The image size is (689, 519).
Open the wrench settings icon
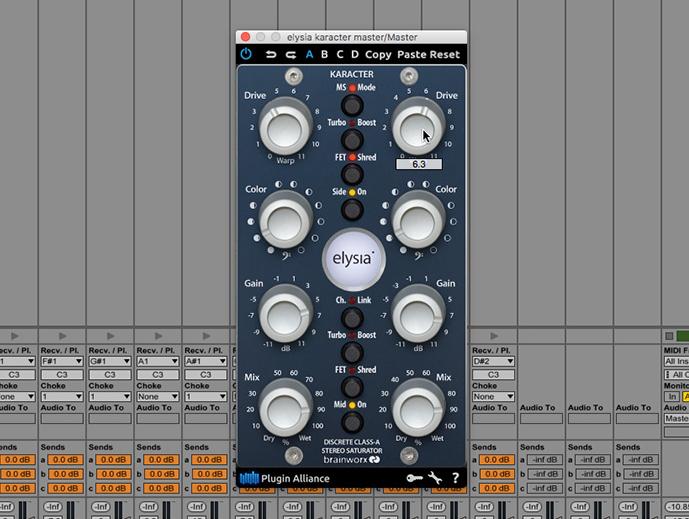(x=435, y=478)
